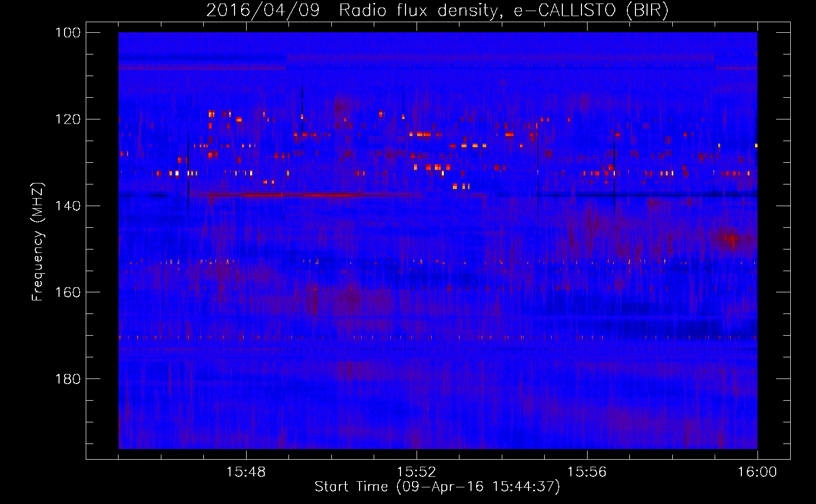Click the long red emission band near 138 MHz
This screenshot has height=504, width=816.
(308, 195)
